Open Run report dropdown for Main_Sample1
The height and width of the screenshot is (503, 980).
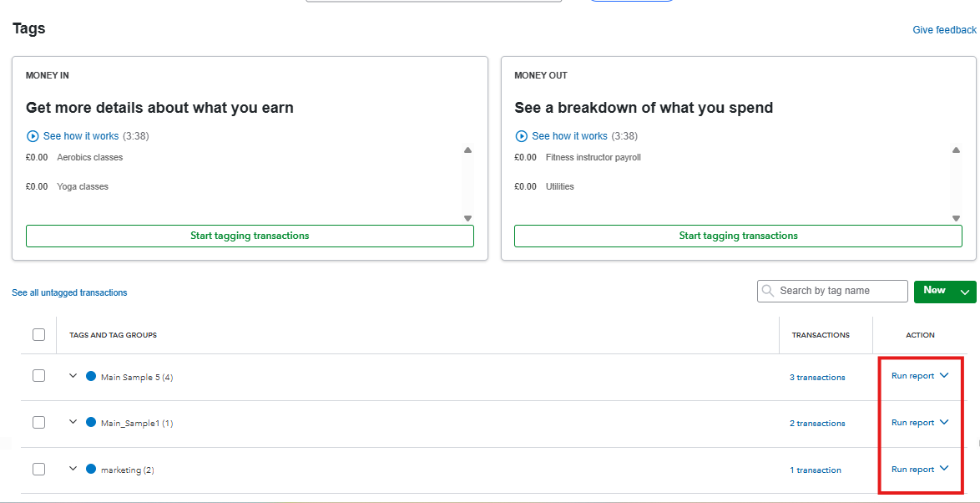coord(944,423)
